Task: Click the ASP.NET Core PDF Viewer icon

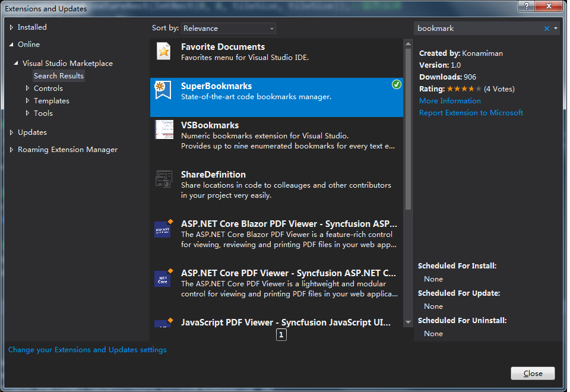Action: 163,278
